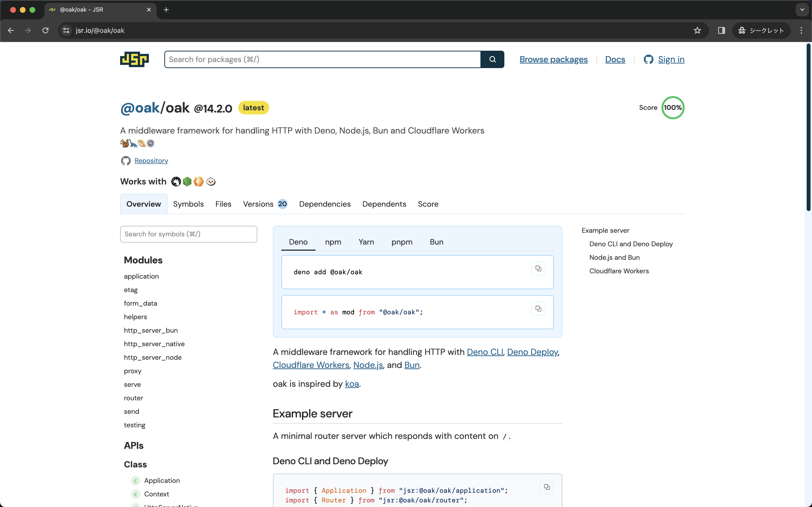Image resolution: width=812 pixels, height=507 pixels.
Task: Bookmark the page with the star icon
Action: (x=697, y=30)
